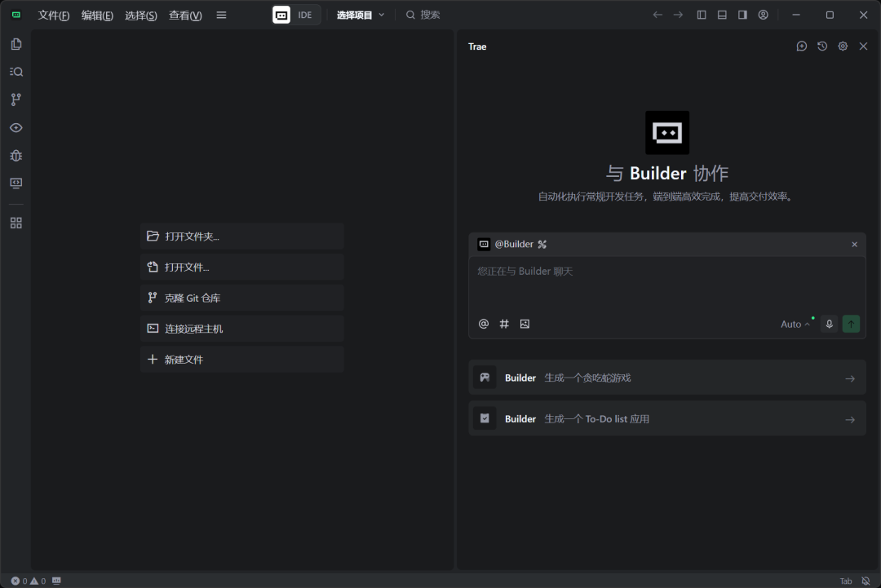Open the Auto model selector dropdown
The width and height of the screenshot is (881, 588).
coord(795,324)
